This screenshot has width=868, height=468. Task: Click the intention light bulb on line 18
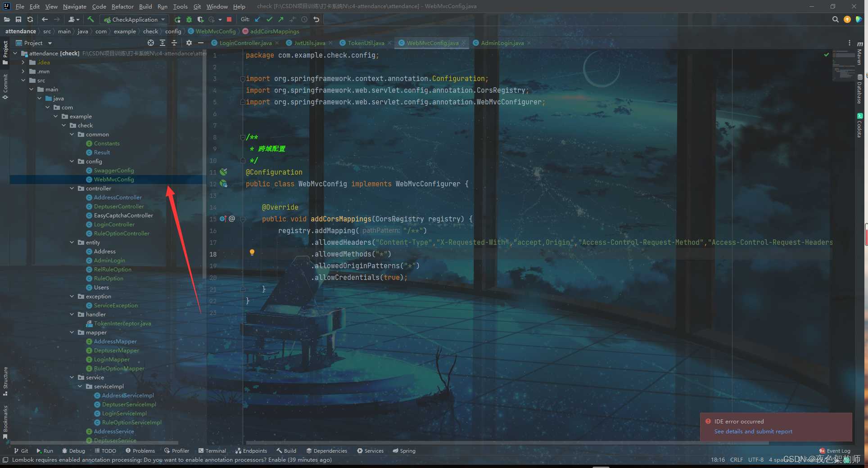coord(252,252)
